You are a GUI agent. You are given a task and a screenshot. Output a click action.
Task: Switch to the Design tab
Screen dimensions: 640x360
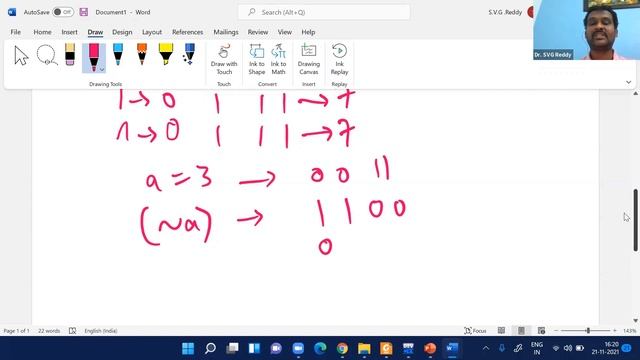point(122,32)
